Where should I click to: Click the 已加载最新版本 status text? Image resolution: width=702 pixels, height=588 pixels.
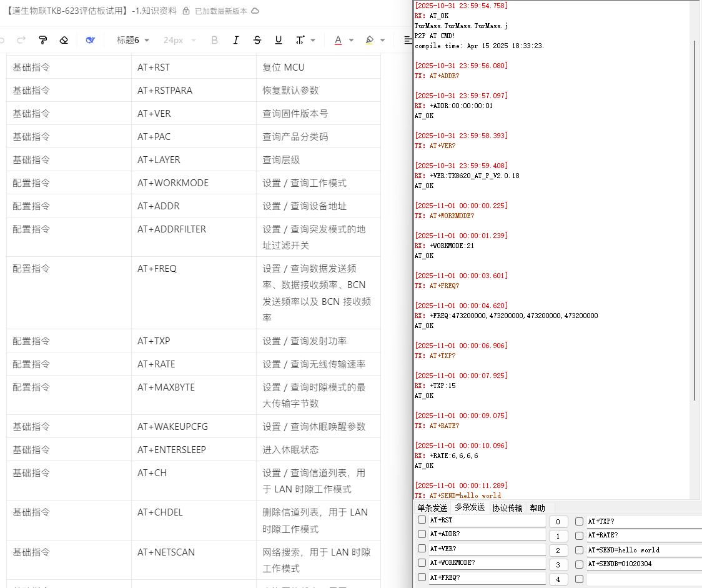(221, 11)
